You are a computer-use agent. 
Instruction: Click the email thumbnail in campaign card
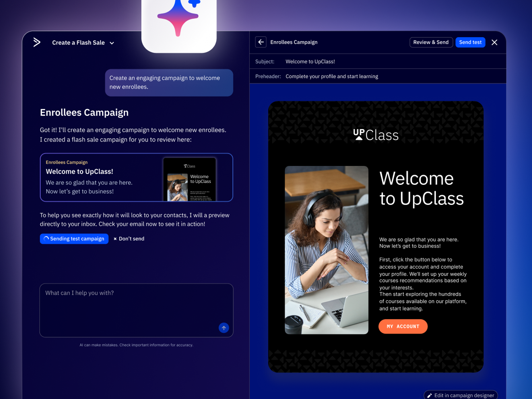click(x=190, y=180)
